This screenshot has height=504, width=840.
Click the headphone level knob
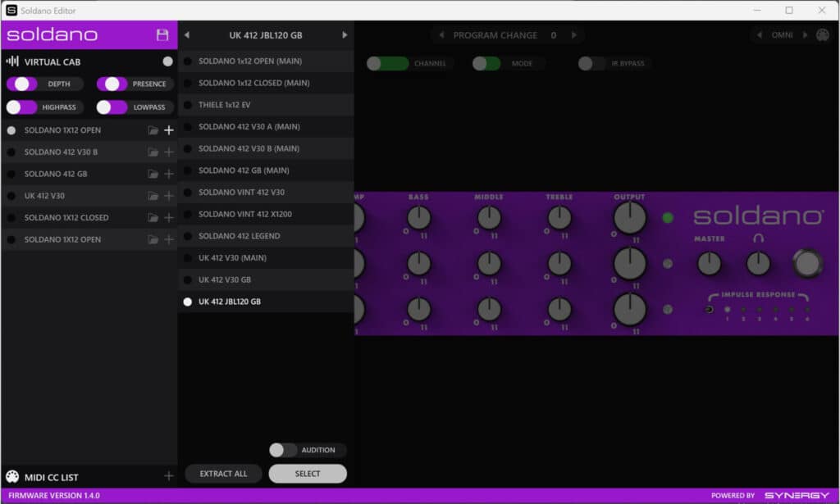758,263
